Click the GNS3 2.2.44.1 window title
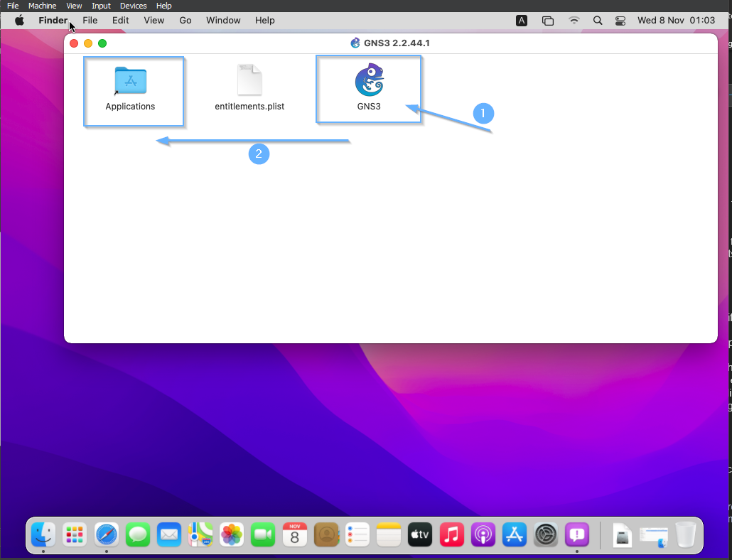Viewport: 732px width, 560px height. [396, 43]
